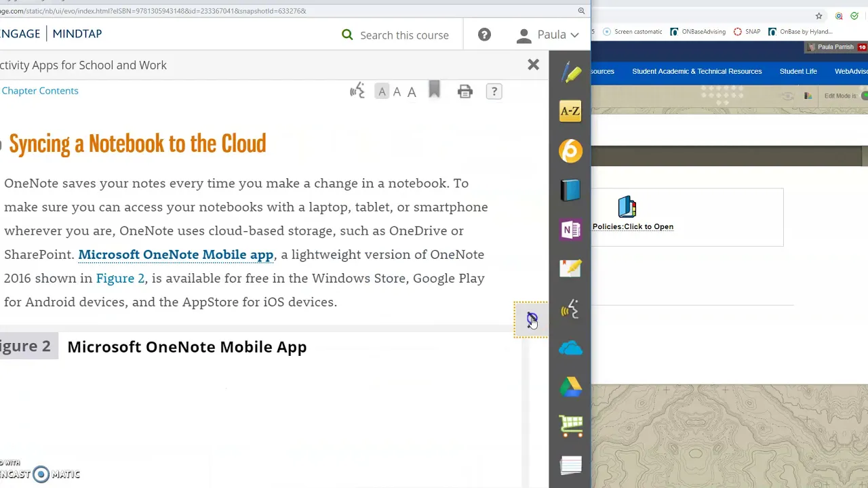Click the user profile silhouette icon

(523, 35)
